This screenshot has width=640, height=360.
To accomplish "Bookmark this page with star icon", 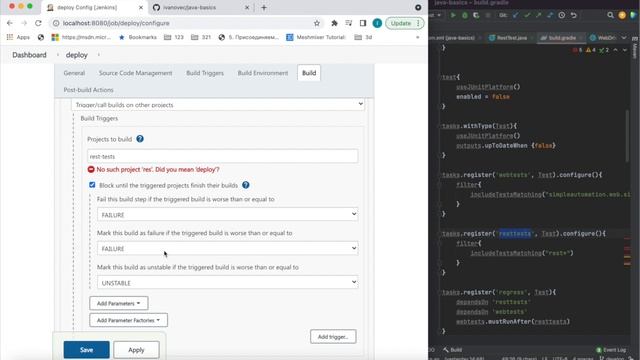I will pyautogui.click(x=317, y=23).
